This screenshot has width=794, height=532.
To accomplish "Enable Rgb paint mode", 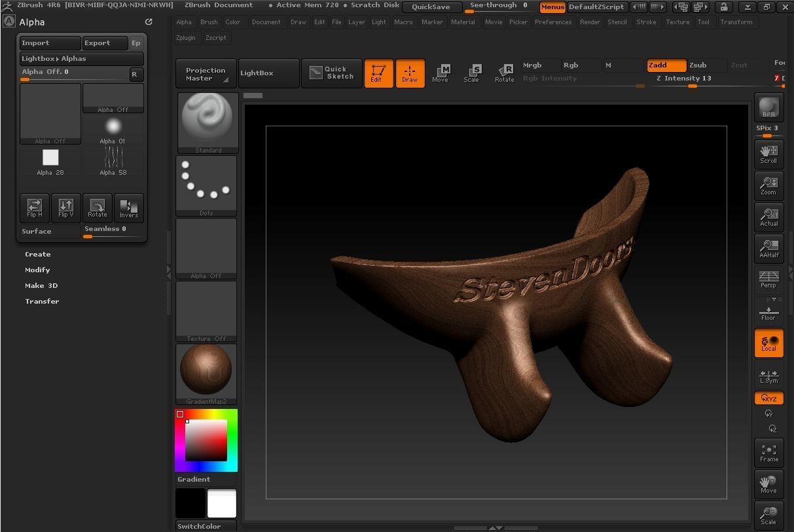I will pos(581,65).
